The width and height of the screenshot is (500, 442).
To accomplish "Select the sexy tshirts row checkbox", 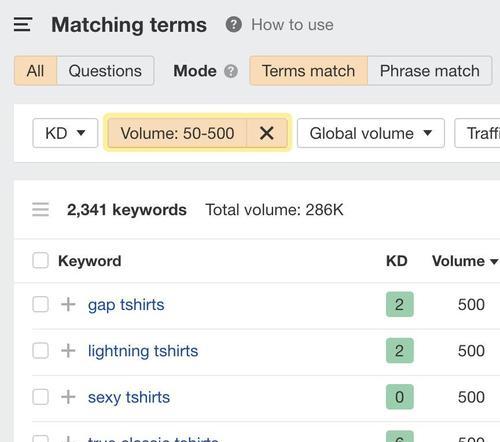I will click(40, 397).
